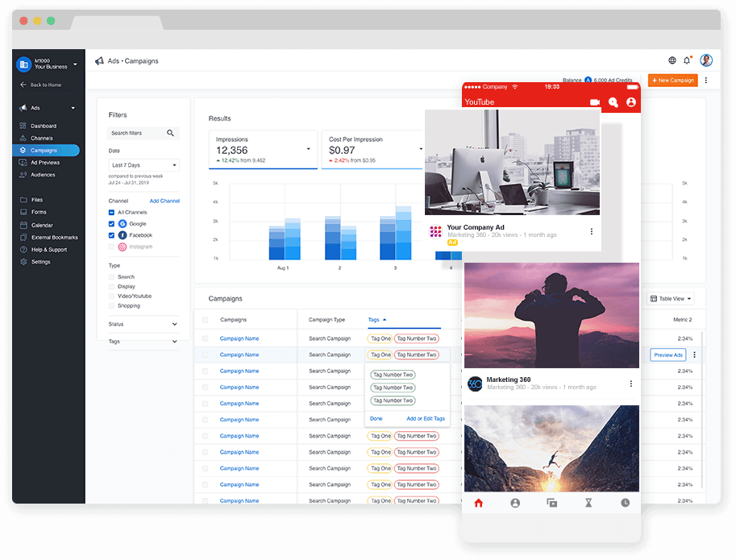This screenshot has width=736, height=560.
Task: Uncheck the Google channel checkbox
Action: tap(111, 224)
